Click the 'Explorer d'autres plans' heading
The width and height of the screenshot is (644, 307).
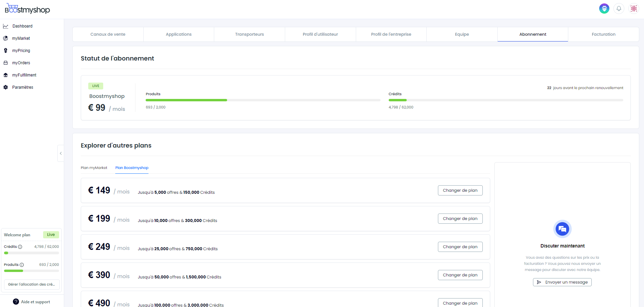[116, 146]
